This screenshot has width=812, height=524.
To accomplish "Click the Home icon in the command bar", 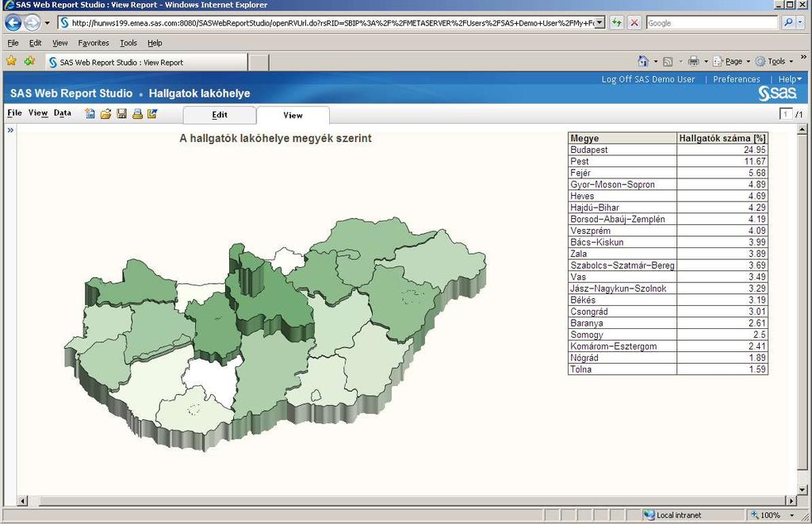I will click(643, 61).
